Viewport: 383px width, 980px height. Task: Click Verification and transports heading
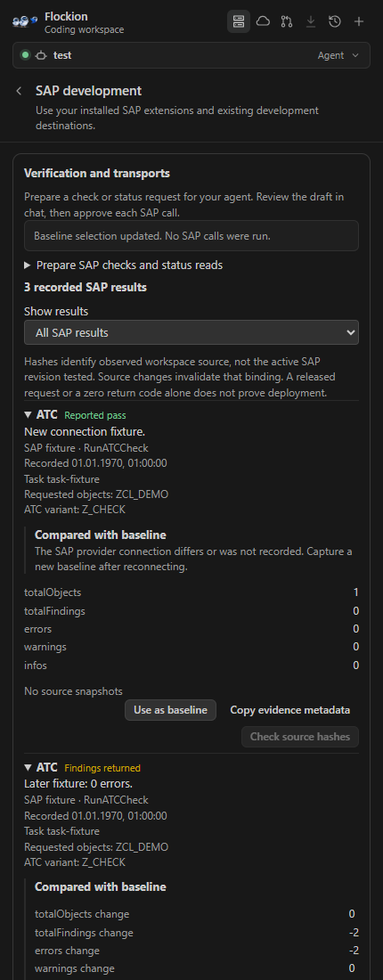(x=97, y=173)
